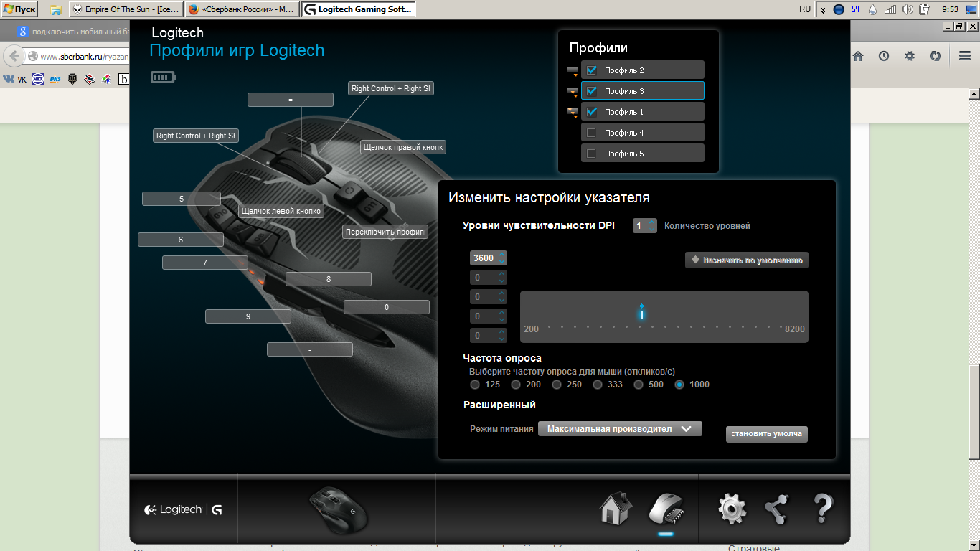Uncheck the Профиль 1 checkbox

click(591, 112)
